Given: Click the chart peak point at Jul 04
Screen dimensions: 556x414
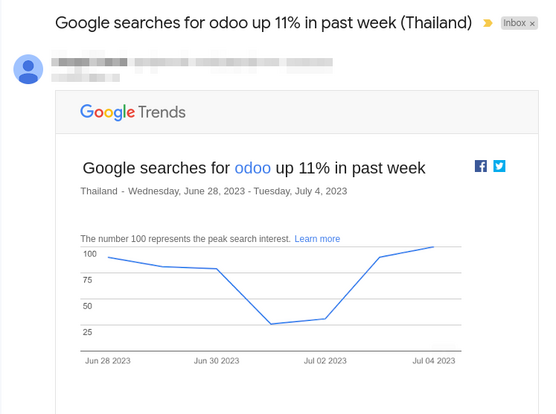Looking at the screenshot, I should 433,247.
